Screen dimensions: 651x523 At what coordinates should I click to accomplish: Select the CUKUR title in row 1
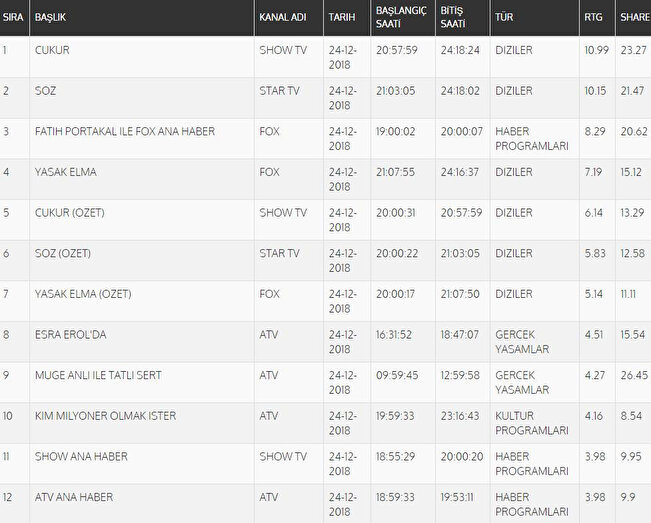[x=52, y=49]
